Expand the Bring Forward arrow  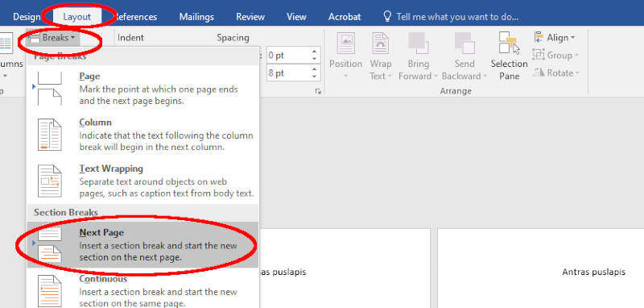435,77
